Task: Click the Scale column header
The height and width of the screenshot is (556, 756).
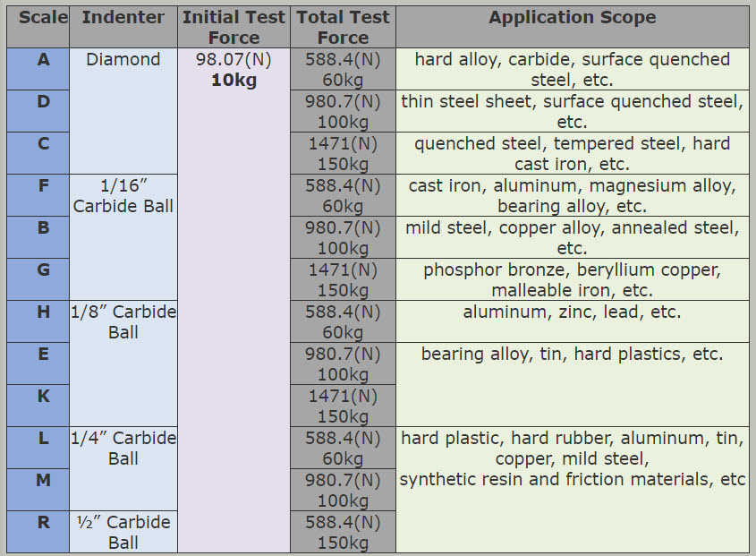Action: [38, 27]
